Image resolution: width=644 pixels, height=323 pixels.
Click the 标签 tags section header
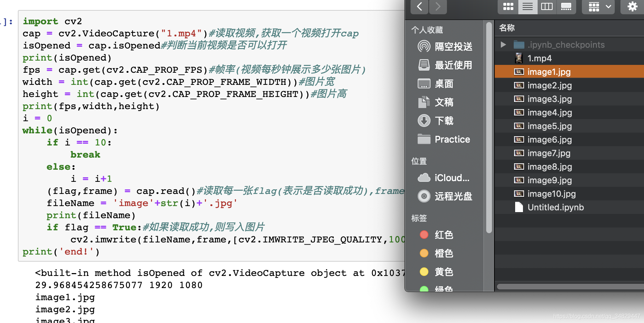click(x=419, y=218)
